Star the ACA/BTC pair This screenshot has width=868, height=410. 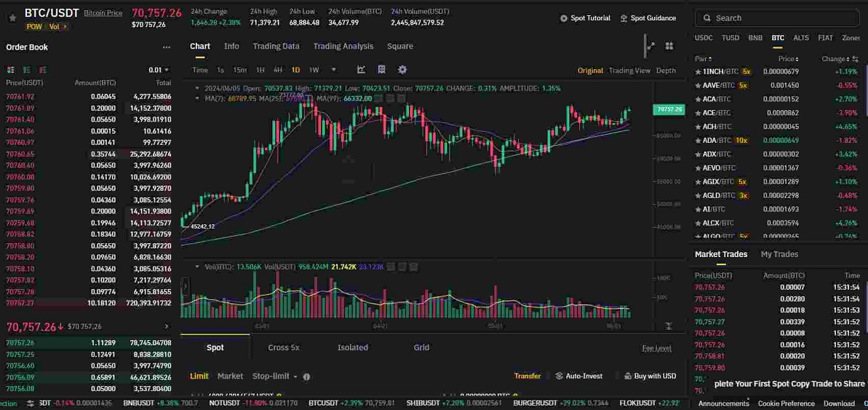click(698, 99)
